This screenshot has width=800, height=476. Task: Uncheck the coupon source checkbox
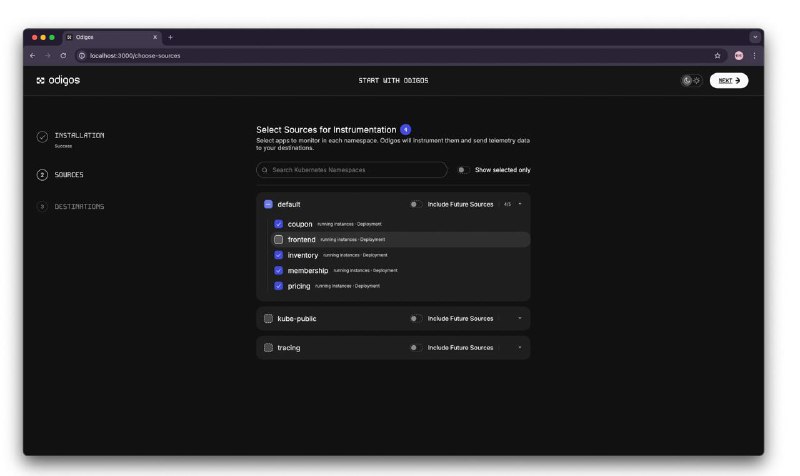click(279, 224)
